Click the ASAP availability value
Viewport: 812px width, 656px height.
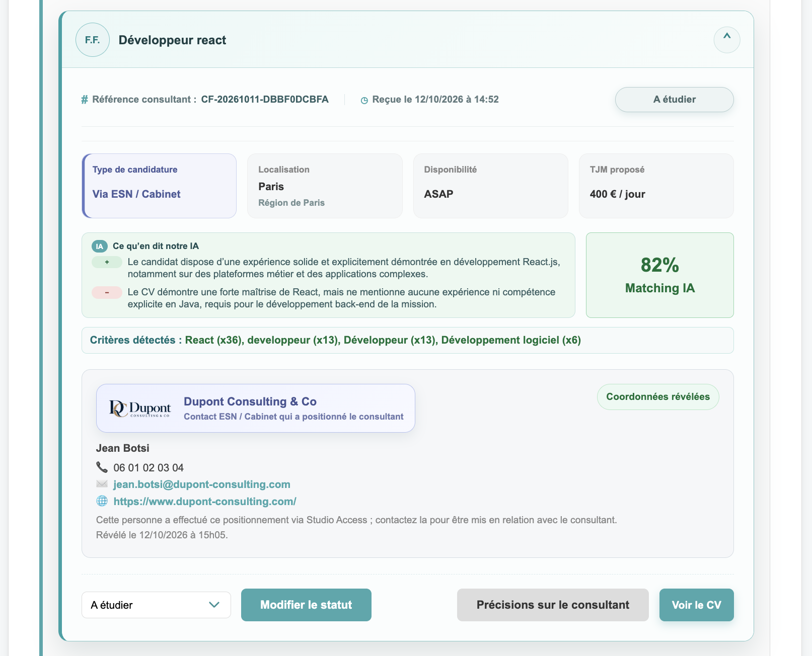coord(438,194)
